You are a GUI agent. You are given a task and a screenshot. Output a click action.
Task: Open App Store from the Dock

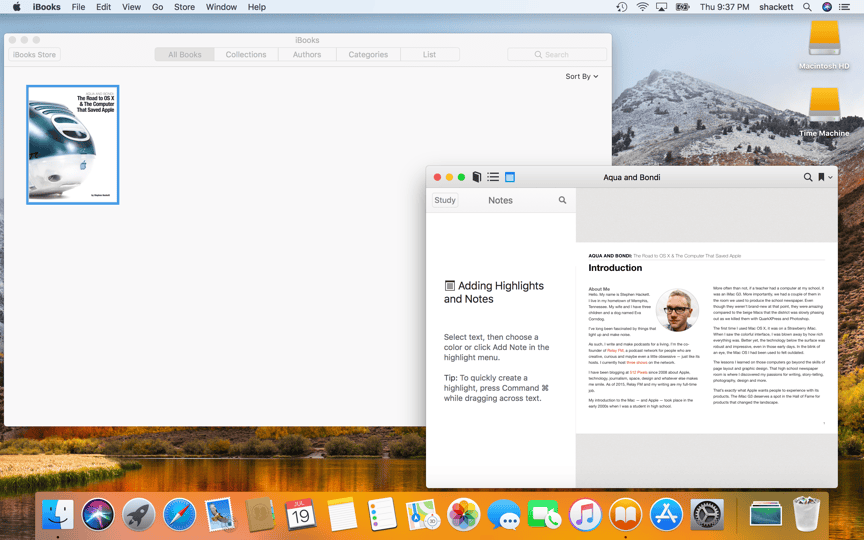coord(666,515)
